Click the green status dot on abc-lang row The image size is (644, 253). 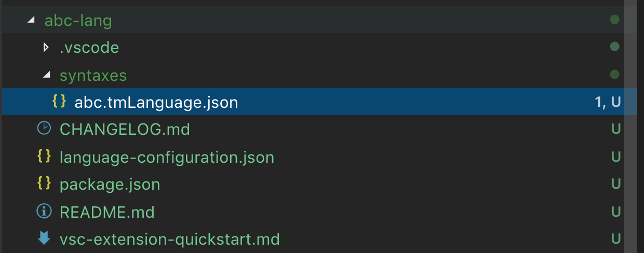point(615,20)
